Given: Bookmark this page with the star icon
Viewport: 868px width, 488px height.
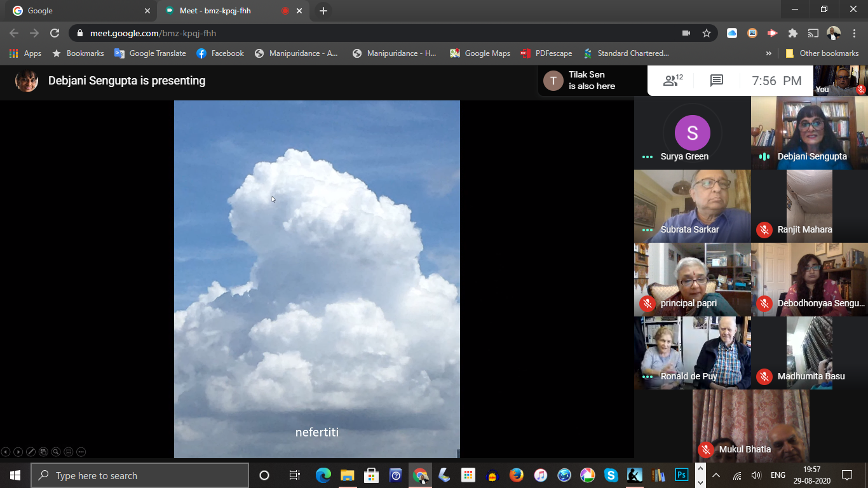Looking at the screenshot, I should tap(706, 33).
